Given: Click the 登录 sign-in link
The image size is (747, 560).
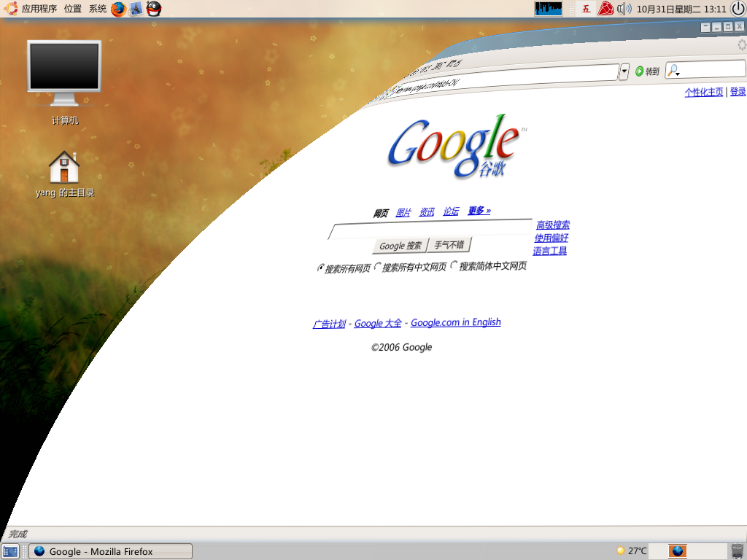Looking at the screenshot, I should point(738,91).
